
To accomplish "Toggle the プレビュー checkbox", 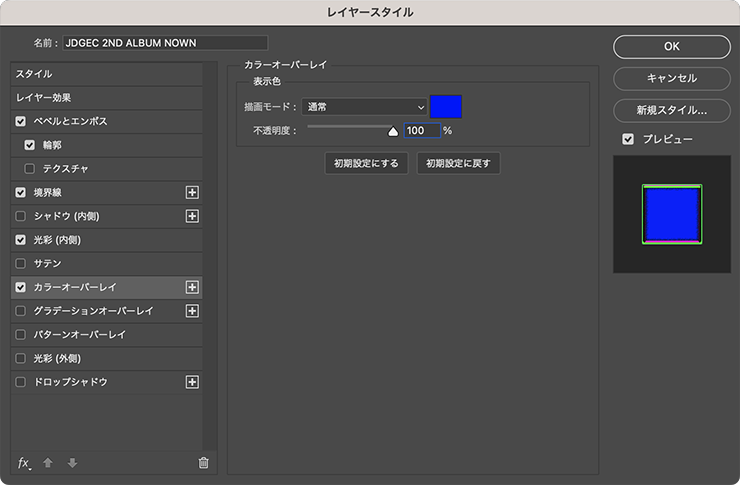I will point(628,139).
